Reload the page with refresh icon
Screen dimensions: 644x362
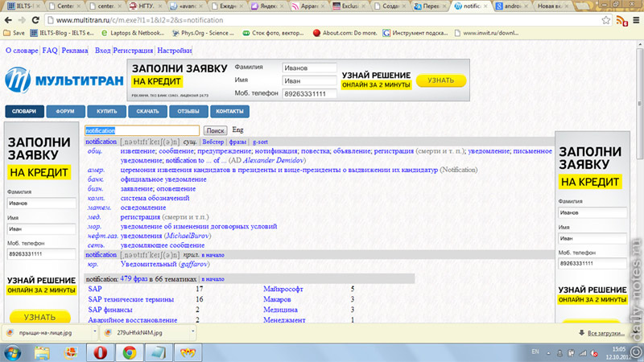[35, 20]
